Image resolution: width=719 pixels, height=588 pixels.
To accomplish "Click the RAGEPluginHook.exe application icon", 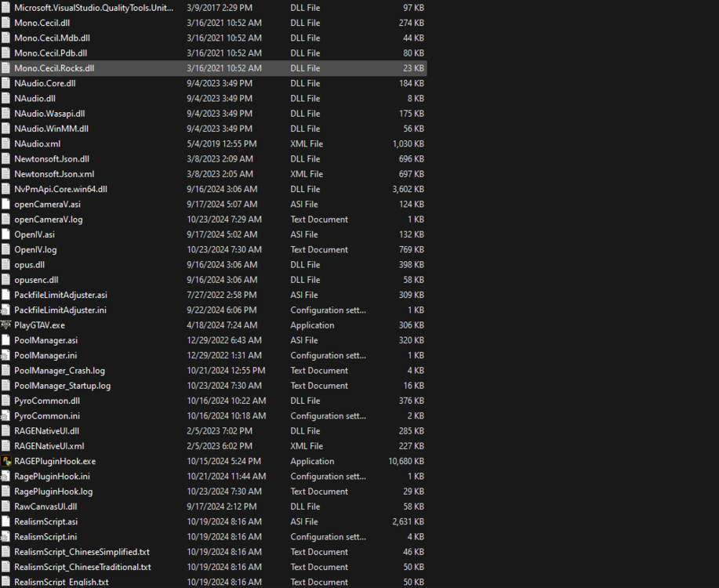I will (x=6, y=461).
